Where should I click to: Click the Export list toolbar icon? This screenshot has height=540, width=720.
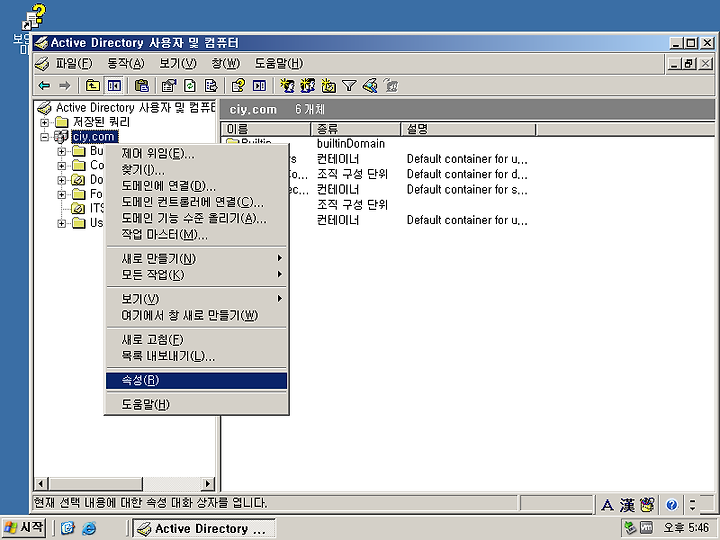click(x=211, y=85)
